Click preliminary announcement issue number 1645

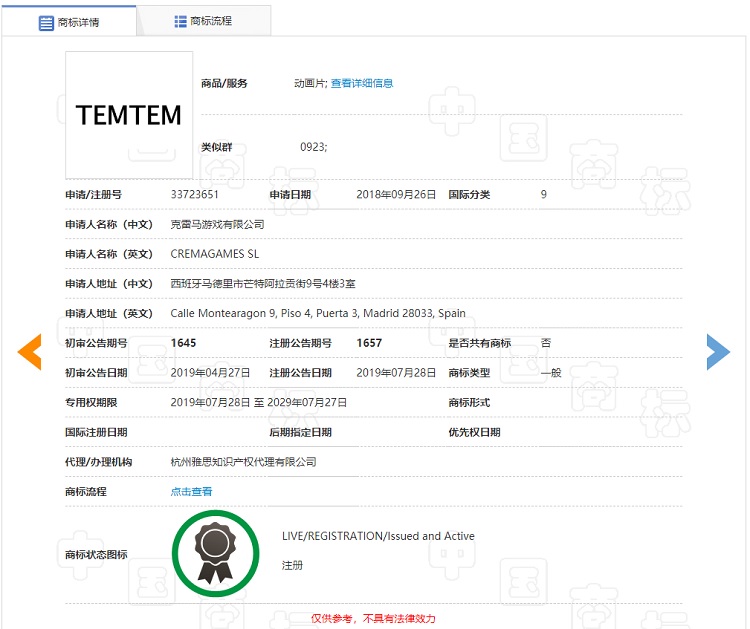(x=184, y=343)
